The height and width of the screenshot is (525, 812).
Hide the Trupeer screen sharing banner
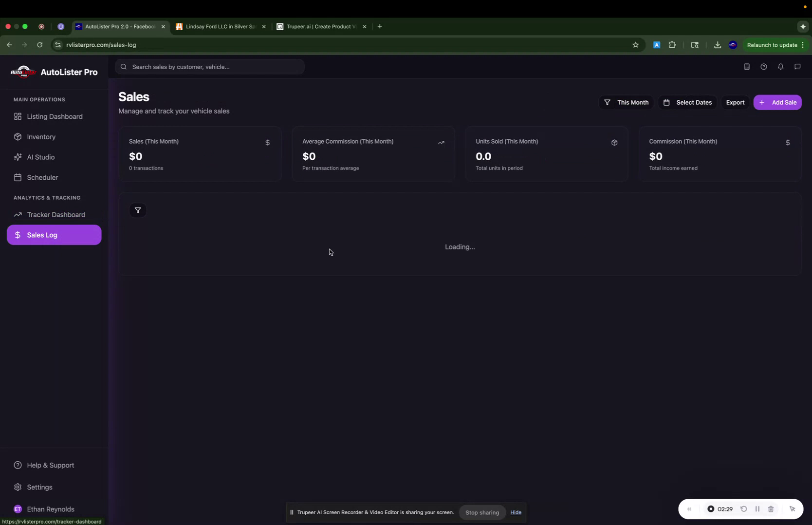(x=516, y=512)
